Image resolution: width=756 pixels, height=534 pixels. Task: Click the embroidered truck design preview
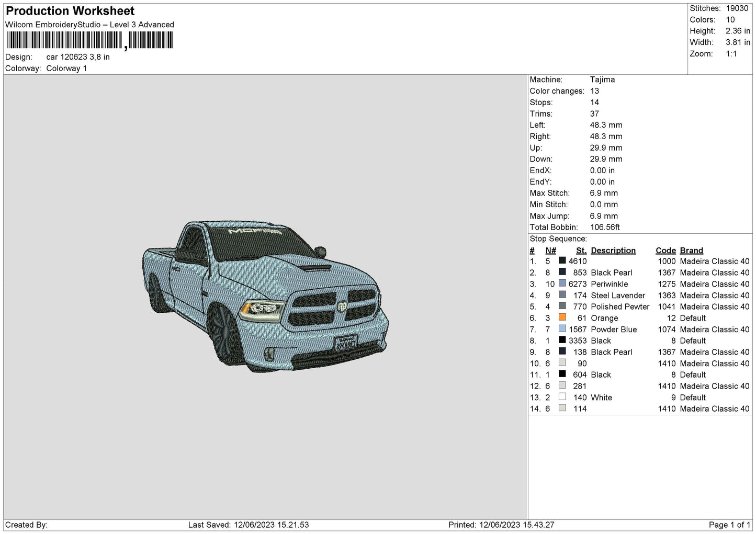266,296
